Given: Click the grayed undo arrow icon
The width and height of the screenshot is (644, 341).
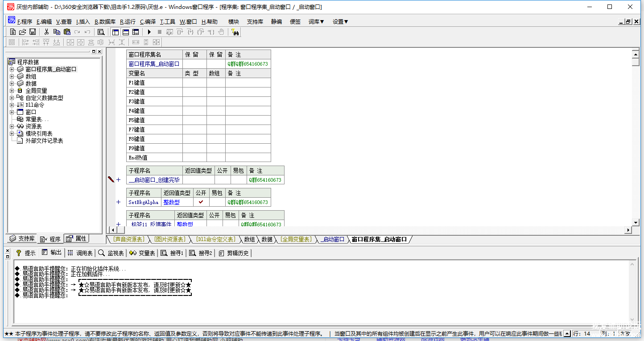Looking at the screenshot, I should pyautogui.click(x=87, y=32).
